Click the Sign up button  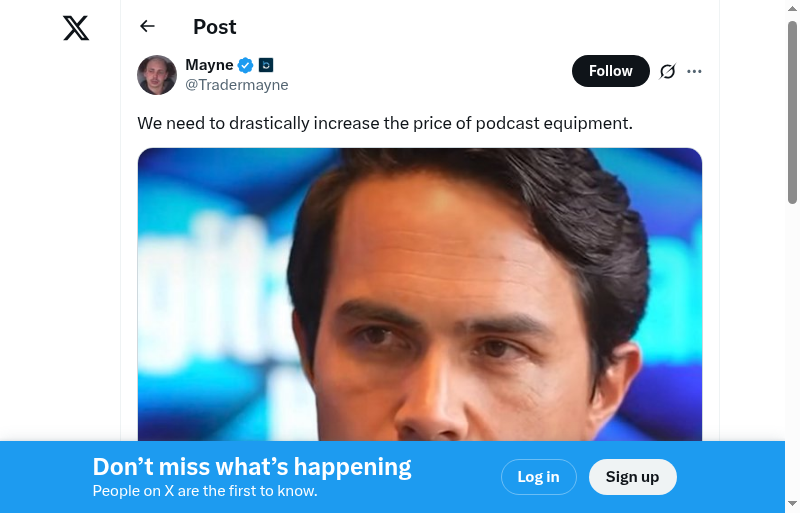(633, 477)
